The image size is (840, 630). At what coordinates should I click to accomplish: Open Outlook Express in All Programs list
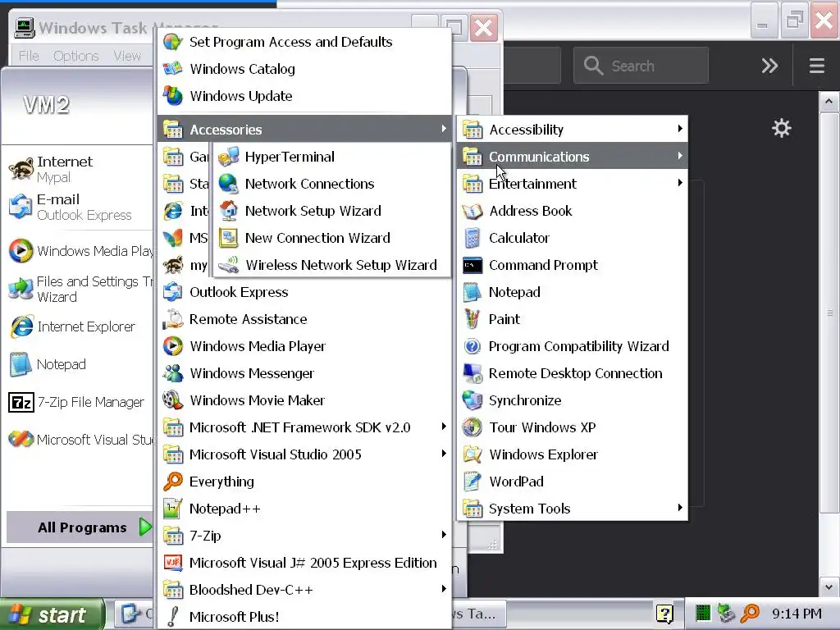[x=304, y=292]
